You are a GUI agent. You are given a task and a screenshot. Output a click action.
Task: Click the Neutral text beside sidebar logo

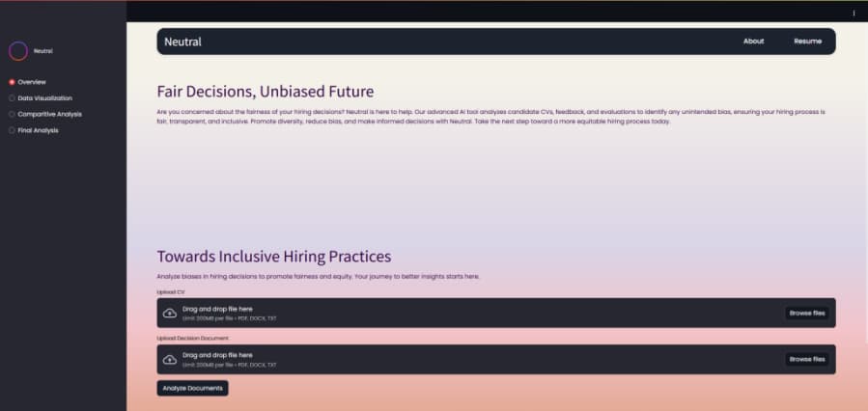pyautogui.click(x=43, y=51)
